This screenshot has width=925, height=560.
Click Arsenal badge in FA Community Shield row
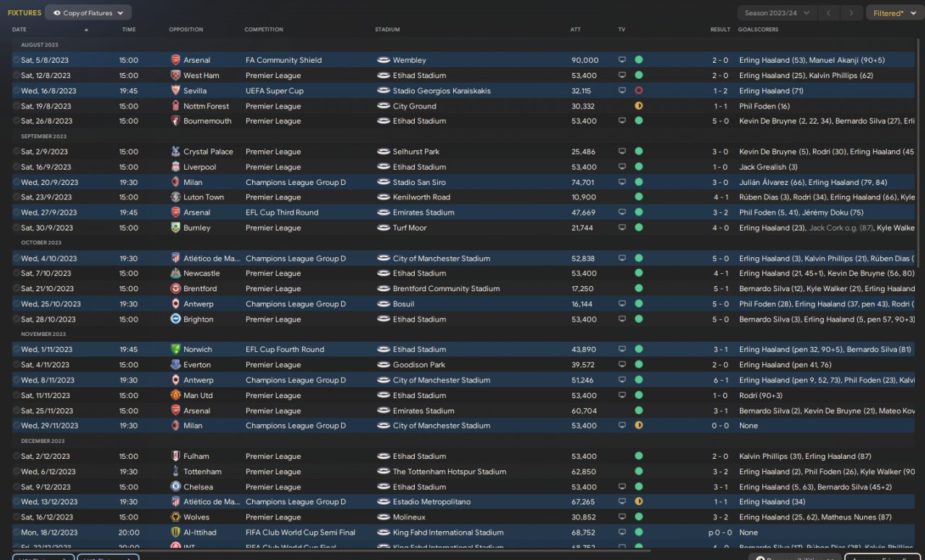176,60
